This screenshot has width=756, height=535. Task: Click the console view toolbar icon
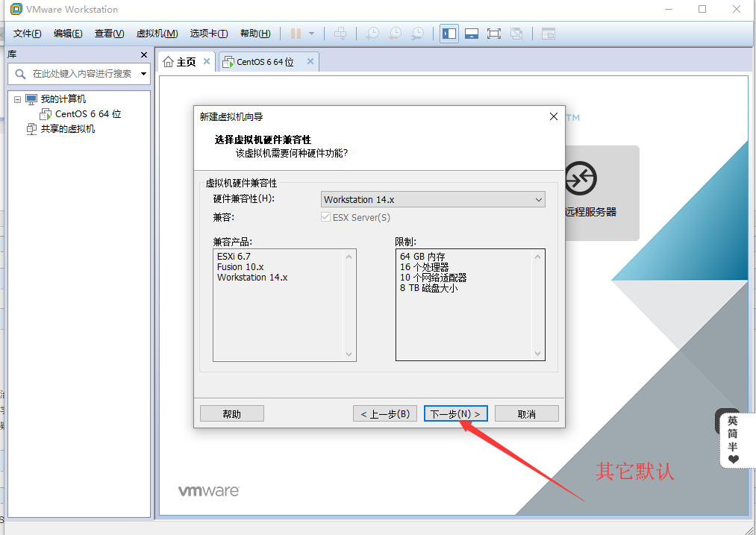click(471, 34)
